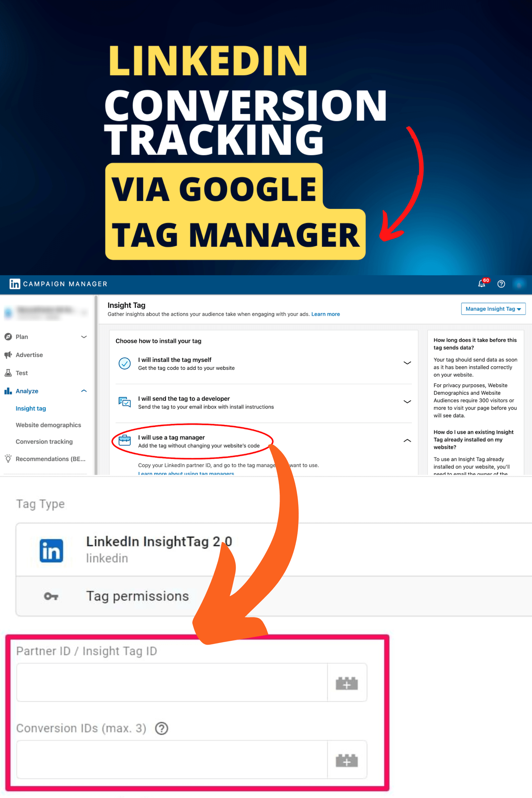The width and height of the screenshot is (532, 798).
Task: Click 'How do I use an existing Insight Tag' question
Action: tap(473, 439)
